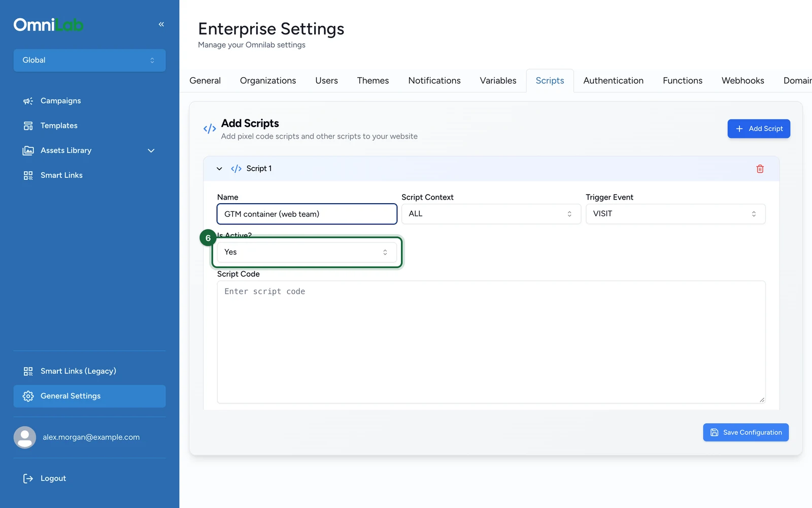
Task: Open the Themes tab
Action: [373, 81]
